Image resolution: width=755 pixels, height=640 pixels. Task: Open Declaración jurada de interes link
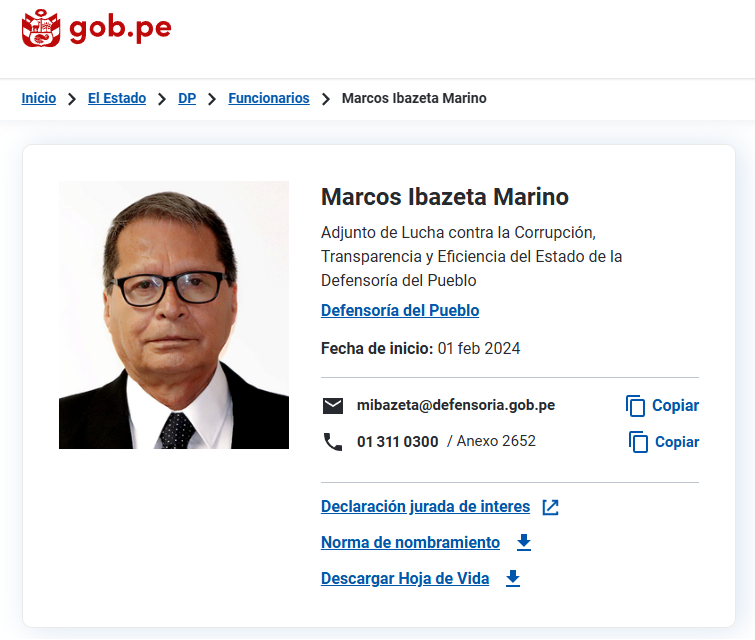point(426,507)
